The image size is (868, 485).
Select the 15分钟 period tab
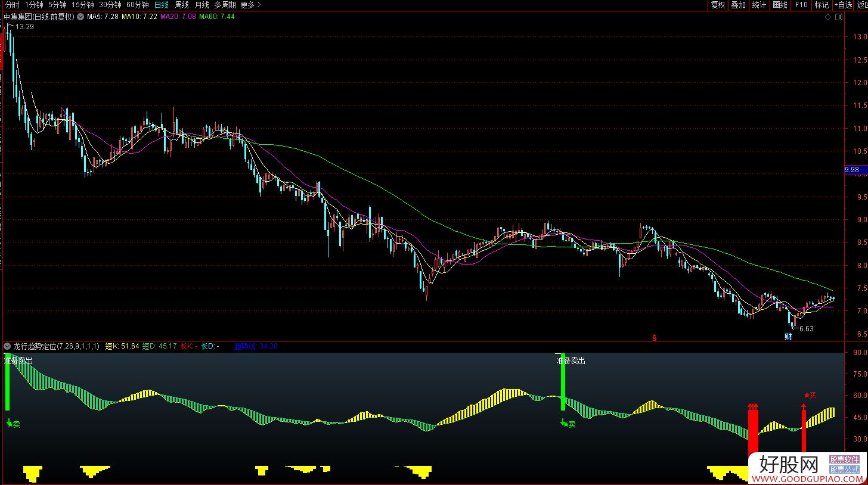[x=83, y=5]
